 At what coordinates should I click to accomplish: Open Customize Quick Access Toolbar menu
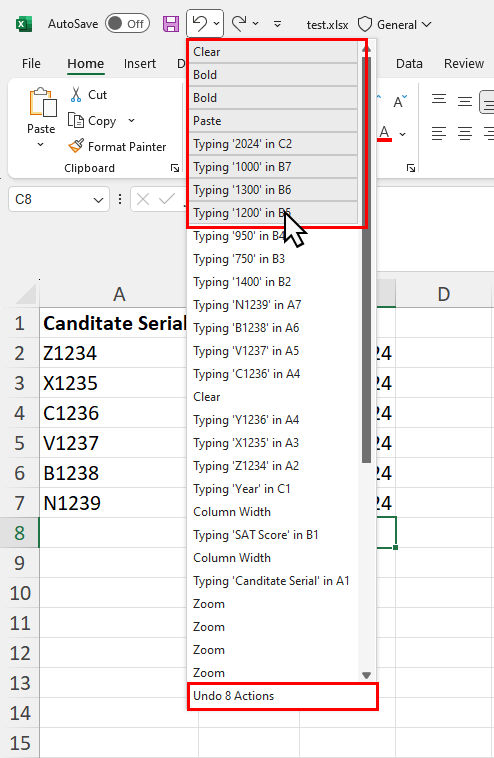tap(277, 24)
